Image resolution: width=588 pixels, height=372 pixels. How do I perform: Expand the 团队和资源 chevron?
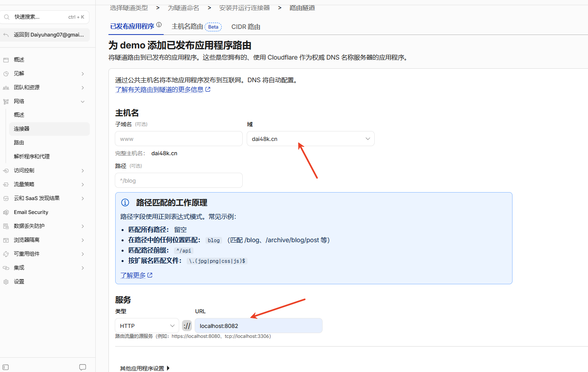tap(83, 88)
